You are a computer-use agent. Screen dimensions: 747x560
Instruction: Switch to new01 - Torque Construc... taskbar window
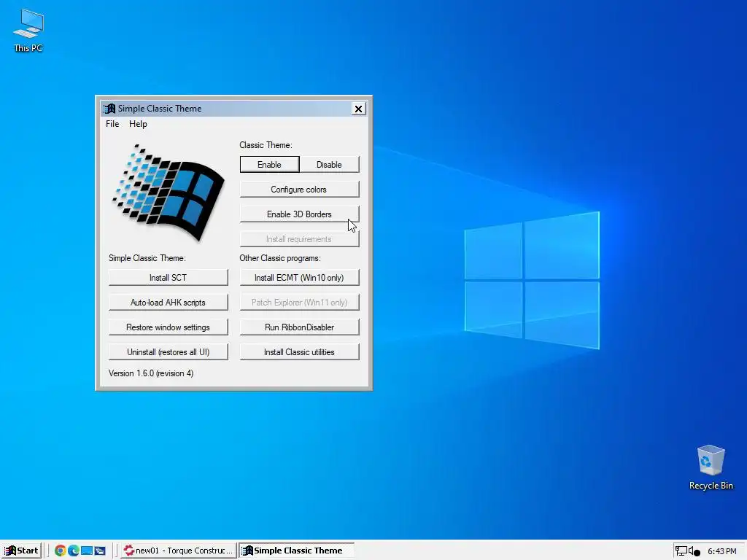(x=178, y=551)
